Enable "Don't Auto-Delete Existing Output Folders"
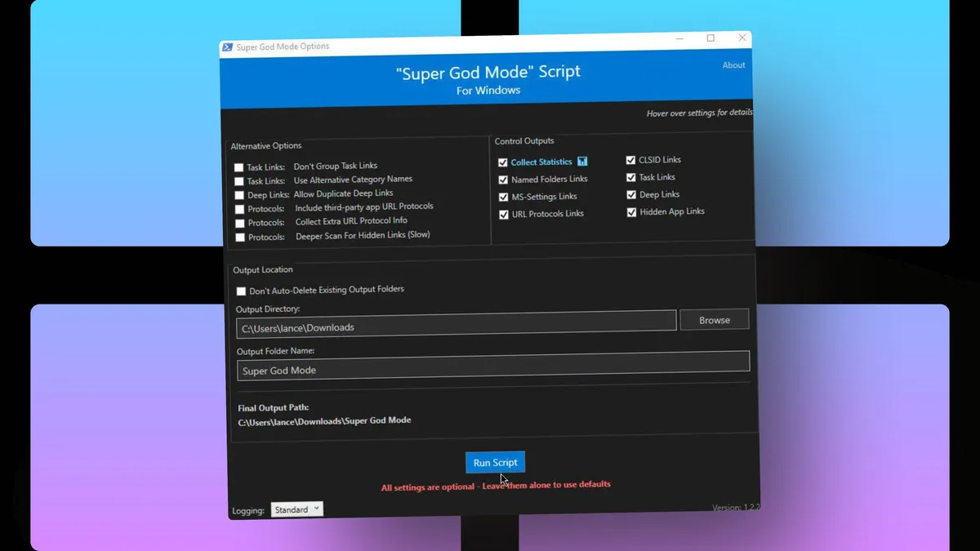Viewport: 980px width, 551px height. (241, 291)
